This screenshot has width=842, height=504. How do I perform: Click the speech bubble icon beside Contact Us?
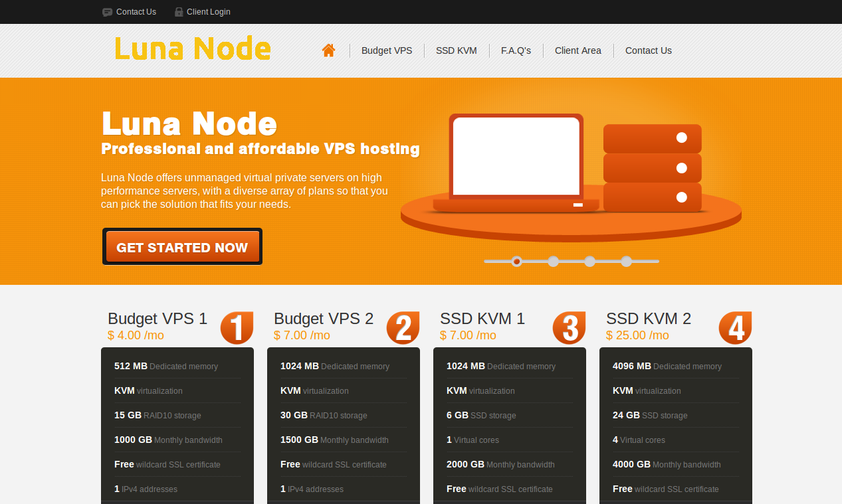click(x=108, y=12)
